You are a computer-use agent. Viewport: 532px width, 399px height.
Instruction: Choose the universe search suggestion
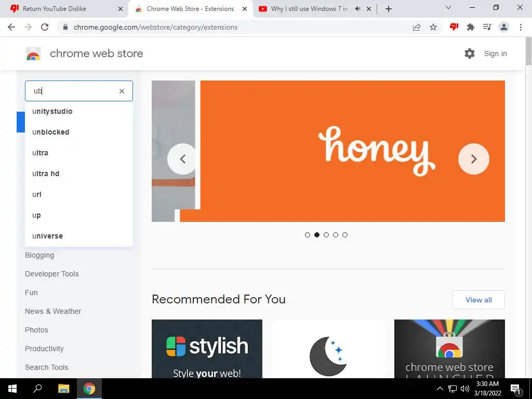(79, 236)
